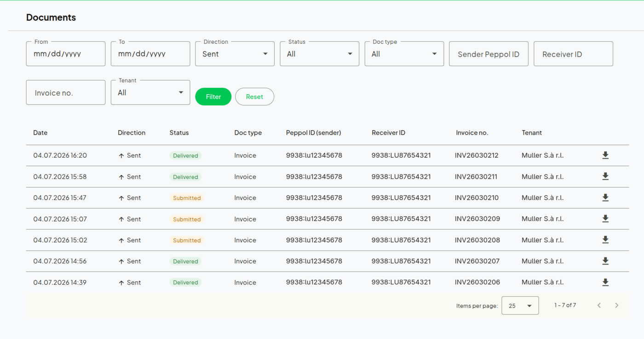Select date 04.07.2026 14:56

pyautogui.click(x=60, y=261)
